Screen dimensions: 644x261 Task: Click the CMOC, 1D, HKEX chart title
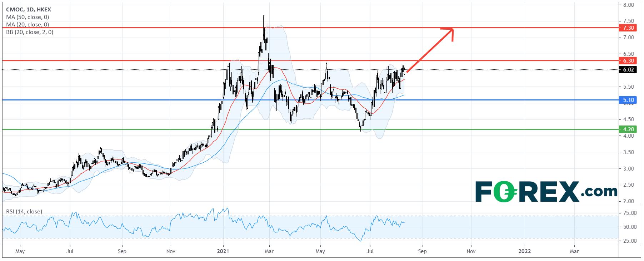[x=28, y=10]
